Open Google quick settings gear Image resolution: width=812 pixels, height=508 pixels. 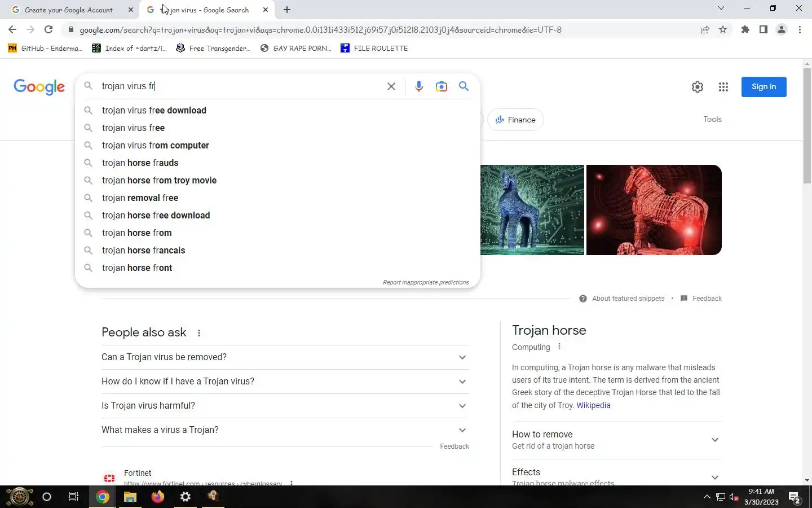[698, 87]
